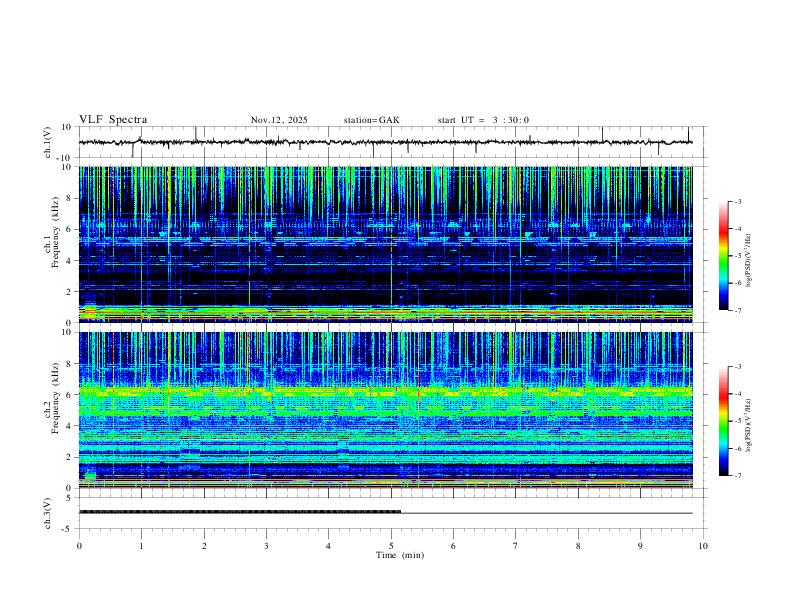Screen dimensions: 792x612
Task: Click the 'ch.3(V)' axis label
Action: coord(48,513)
